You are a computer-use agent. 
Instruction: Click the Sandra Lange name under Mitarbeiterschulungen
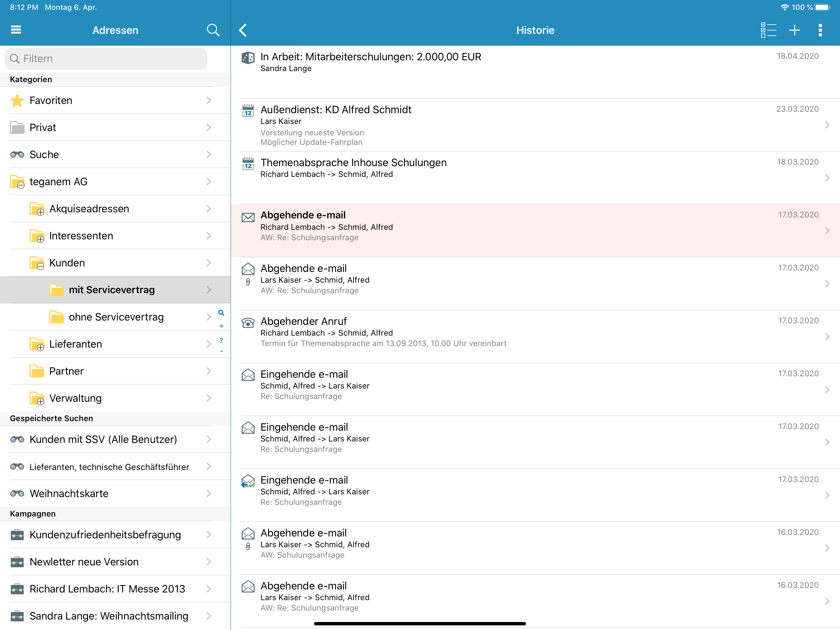click(286, 68)
